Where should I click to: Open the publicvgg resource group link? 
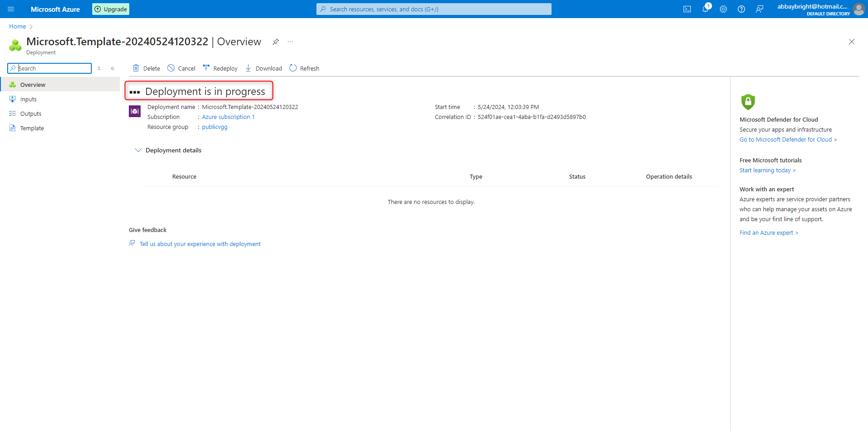[215, 127]
